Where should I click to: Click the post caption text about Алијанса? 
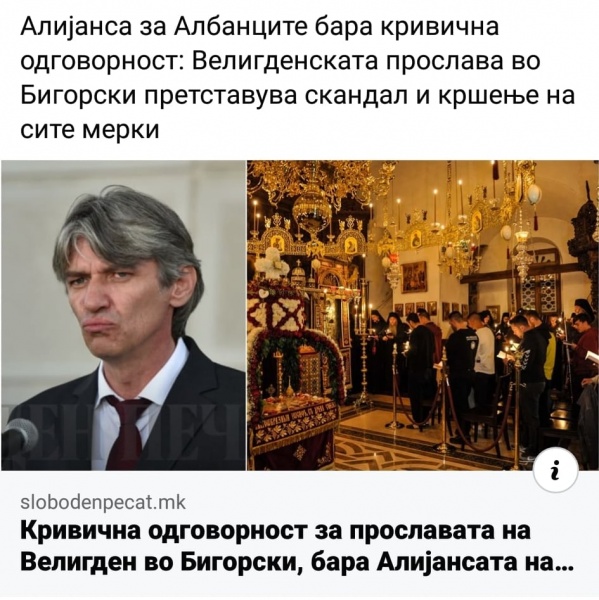[x=297, y=78]
